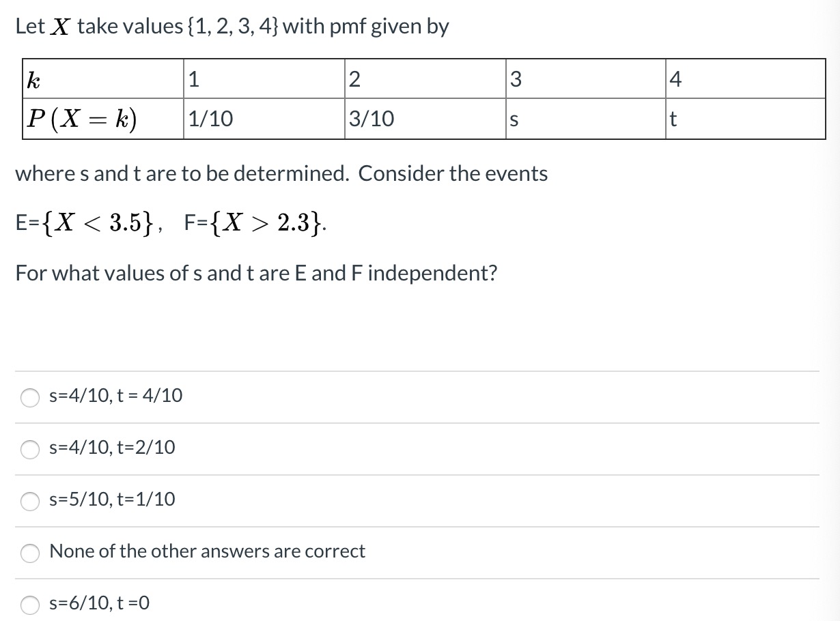840x621 pixels.
Task: Click the table cell containing 3/10
Action: click(x=425, y=119)
